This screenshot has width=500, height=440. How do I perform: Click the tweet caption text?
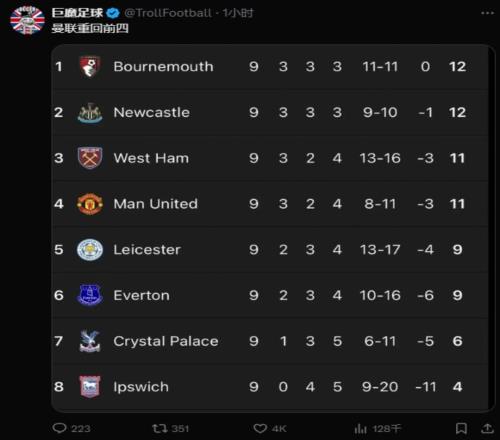pyautogui.click(x=90, y=28)
